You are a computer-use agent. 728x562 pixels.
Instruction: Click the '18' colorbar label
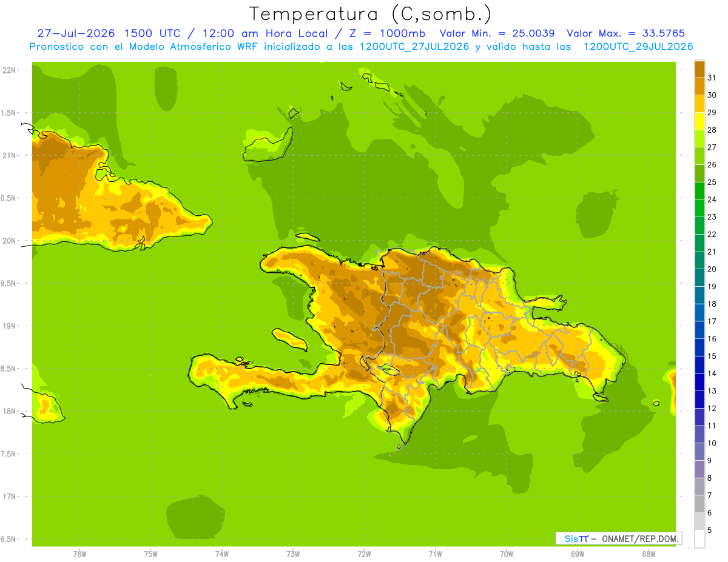pos(712,304)
